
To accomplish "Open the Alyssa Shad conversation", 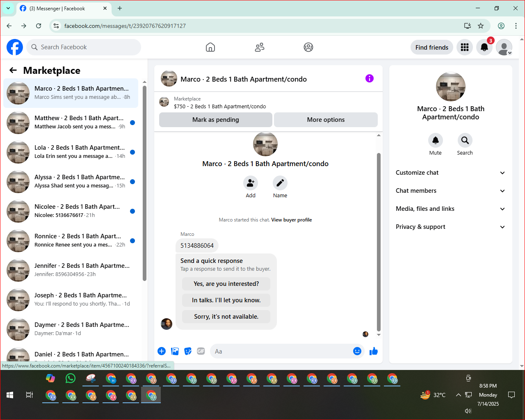I will (71, 182).
